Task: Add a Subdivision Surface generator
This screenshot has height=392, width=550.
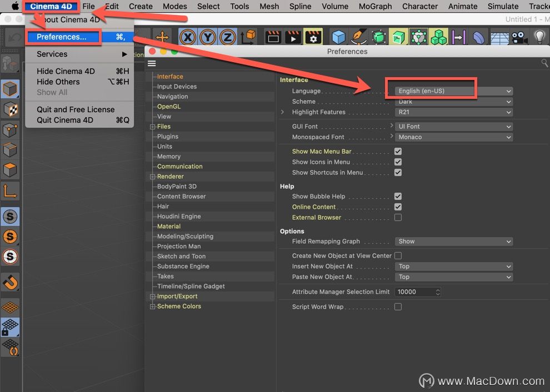Action: pos(378,37)
